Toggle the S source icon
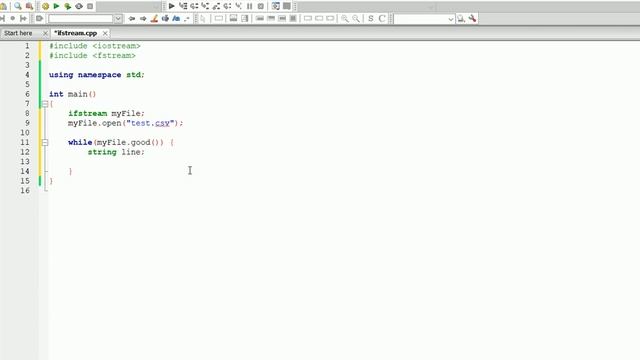The image size is (640, 360). [371, 18]
